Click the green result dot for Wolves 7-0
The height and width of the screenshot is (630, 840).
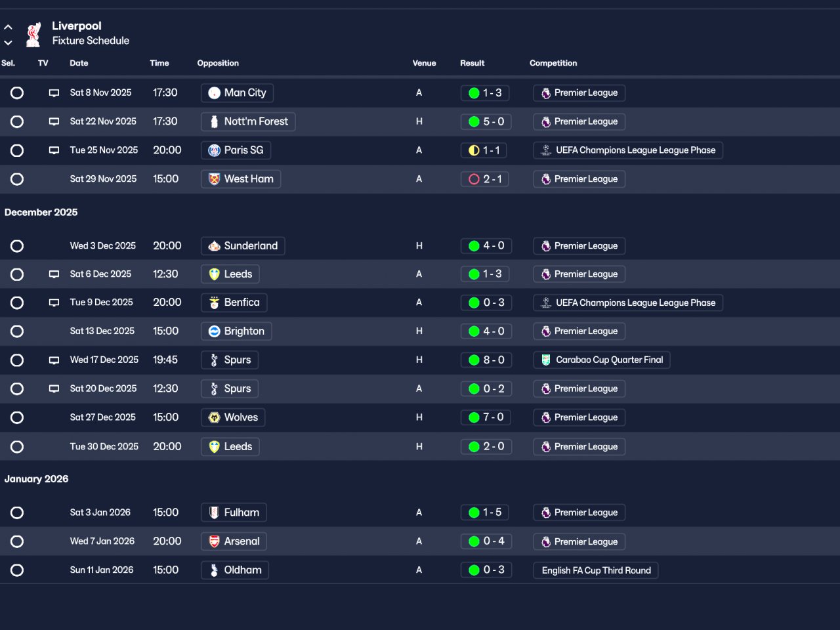474,417
